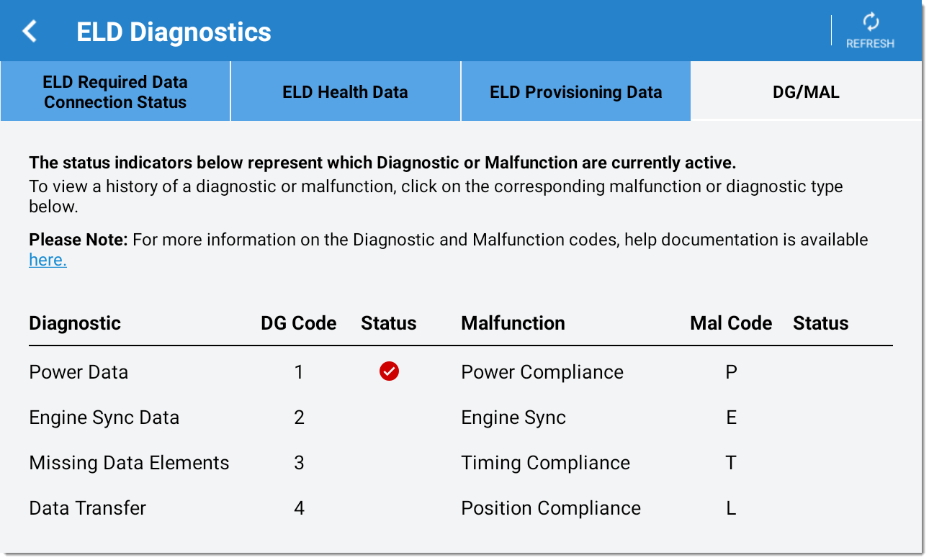Click DG Code 4 for Data Transfer
The height and width of the screenshot is (560, 929).
299,508
